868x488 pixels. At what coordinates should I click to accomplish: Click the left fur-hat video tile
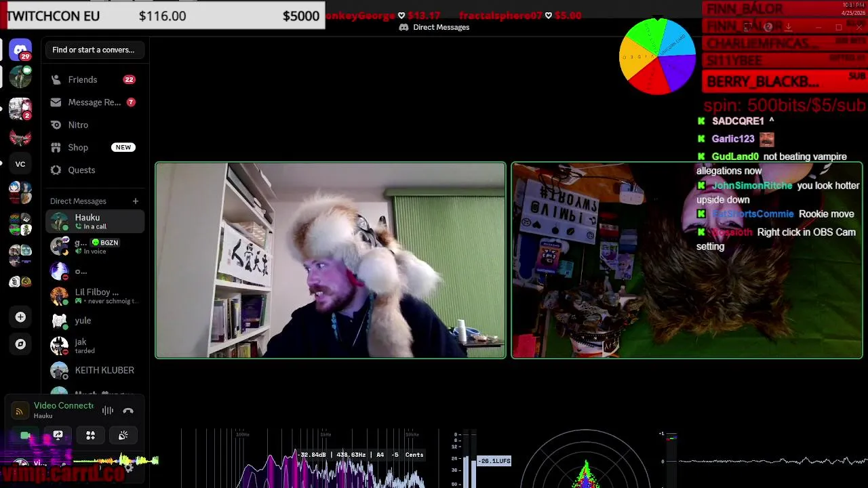tap(331, 260)
